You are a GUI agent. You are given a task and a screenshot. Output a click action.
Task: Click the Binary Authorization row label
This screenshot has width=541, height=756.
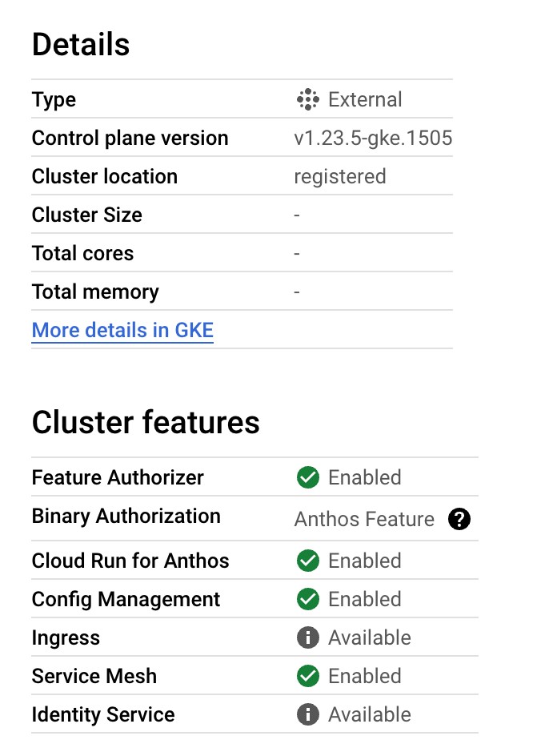click(x=126, y=517)
